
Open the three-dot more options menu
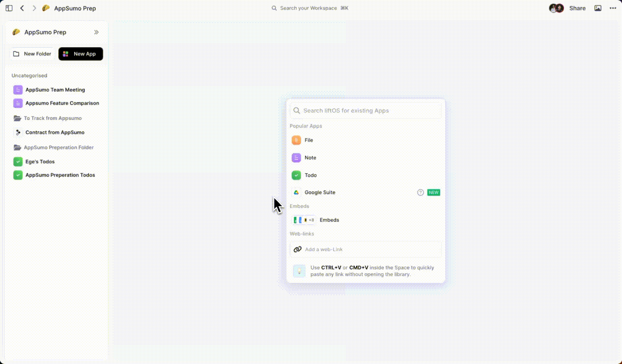pyautogui.click(x=612, y=8)
